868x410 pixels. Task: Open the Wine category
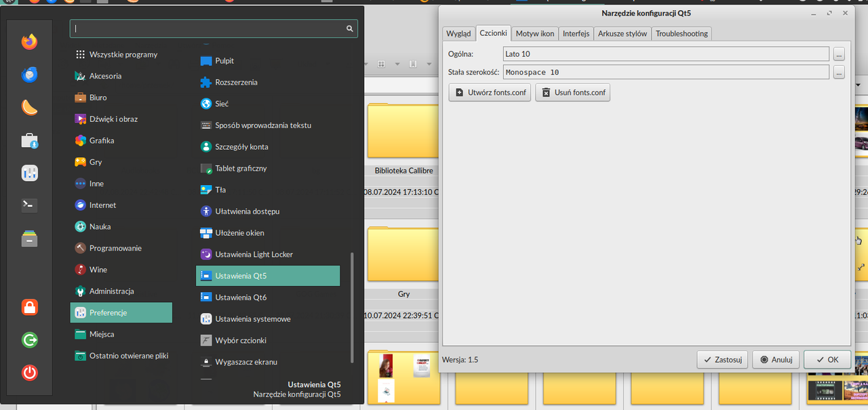tap(121, 270)
